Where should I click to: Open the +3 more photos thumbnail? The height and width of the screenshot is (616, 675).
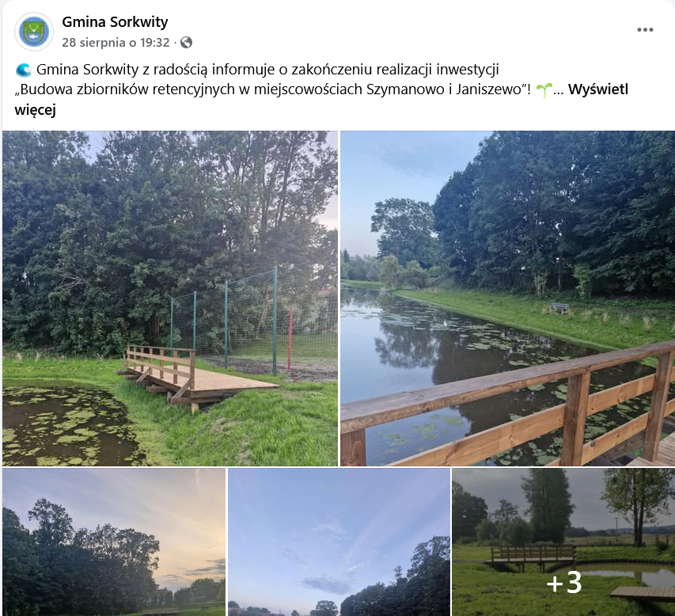tap(563, 542)
